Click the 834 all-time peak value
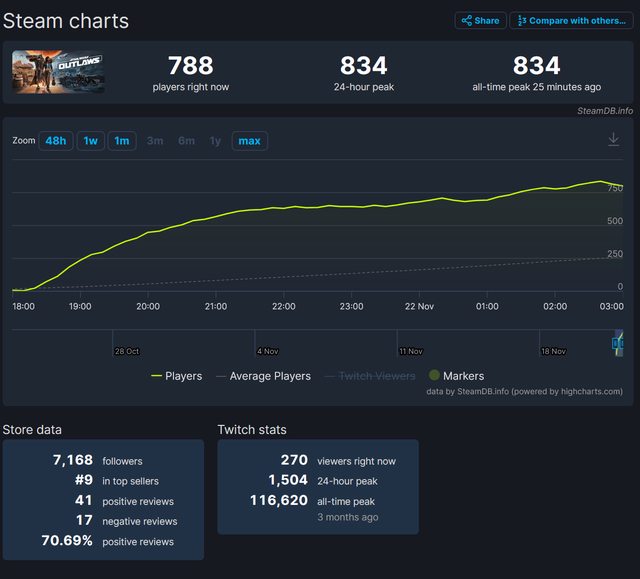This screenshot has width=640, height=579. (536, 66)
